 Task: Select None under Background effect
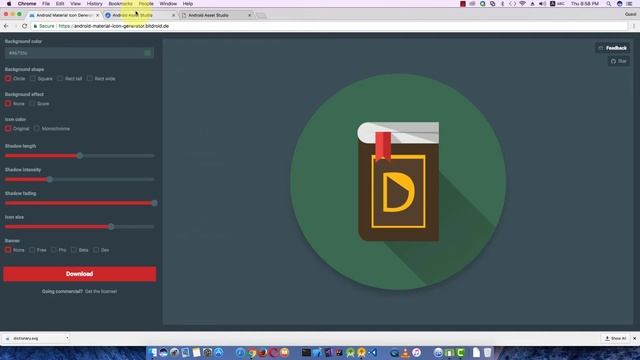coord(8,104)
